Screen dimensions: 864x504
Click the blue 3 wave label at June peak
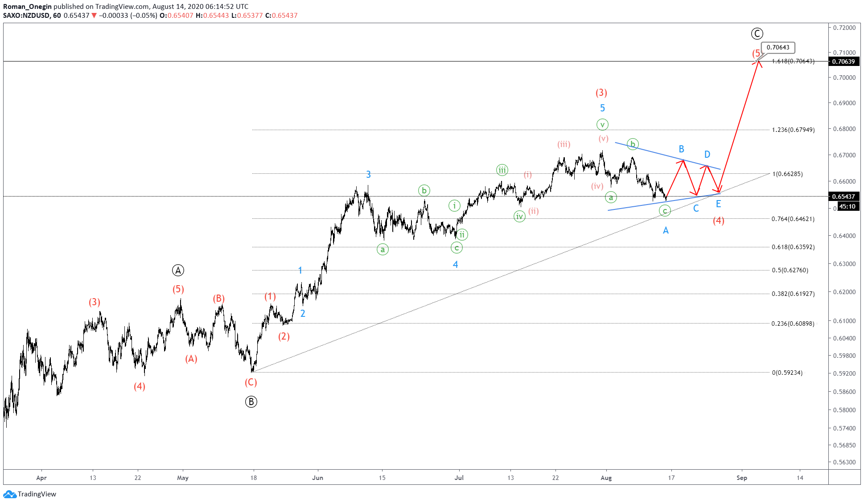coord(368,174)
